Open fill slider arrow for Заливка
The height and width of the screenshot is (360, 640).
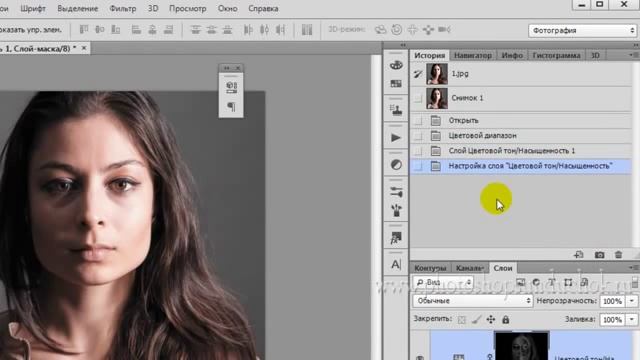click(632, 320)
